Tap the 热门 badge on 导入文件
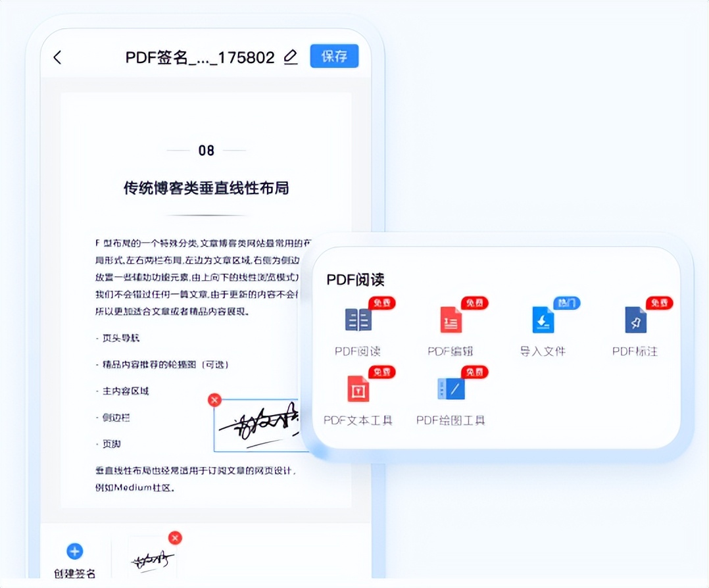This screenshot has height=588, width=709. click(x=567, y=303)
